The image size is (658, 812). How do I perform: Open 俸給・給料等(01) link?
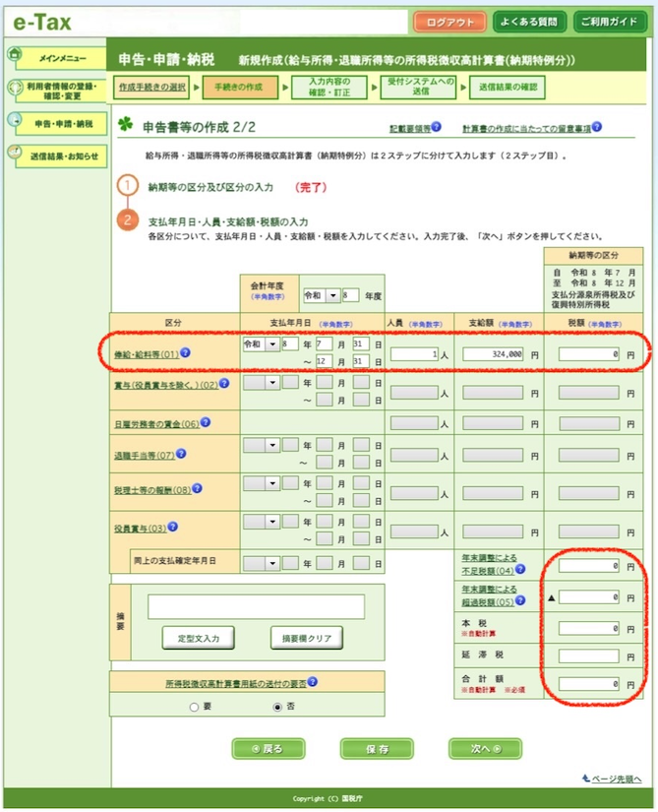click(147, 354)
